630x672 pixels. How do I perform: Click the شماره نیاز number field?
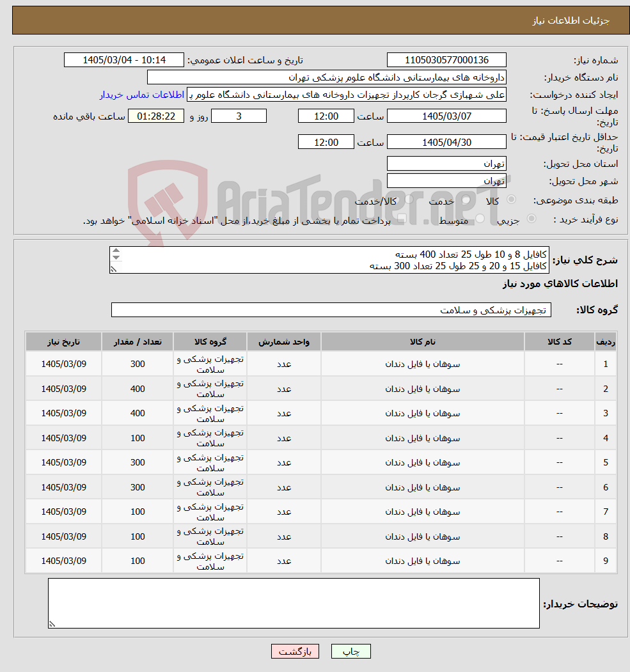tap(446, 60)
